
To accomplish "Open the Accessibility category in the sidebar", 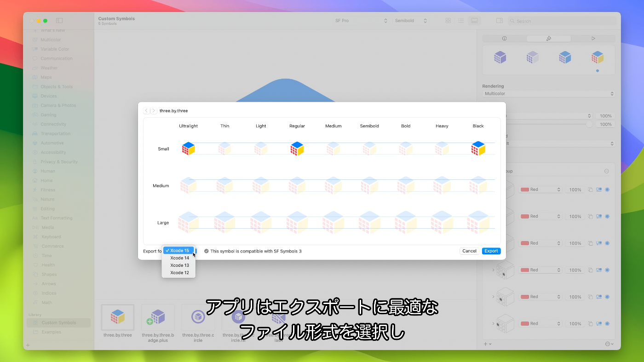I will 53,152.
